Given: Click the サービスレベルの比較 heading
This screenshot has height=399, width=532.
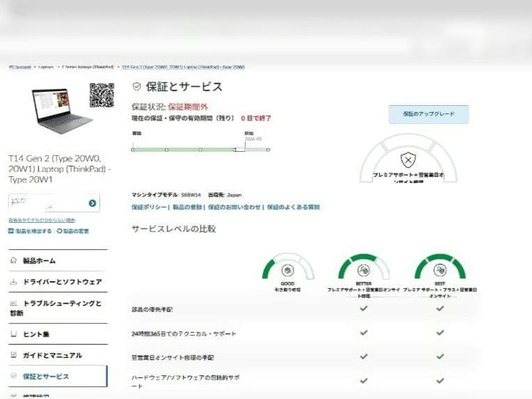Looking at the screenshot, I should click(173, 229).
